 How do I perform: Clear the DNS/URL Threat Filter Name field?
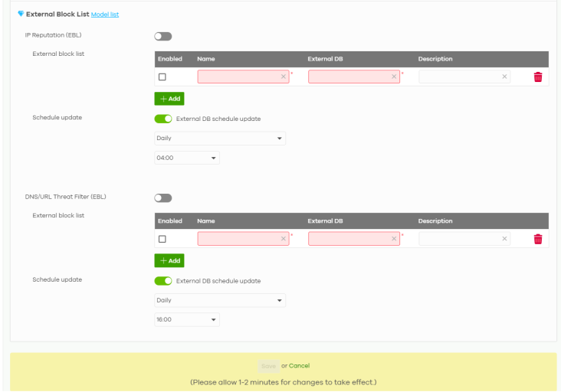(x=283, y=239)
